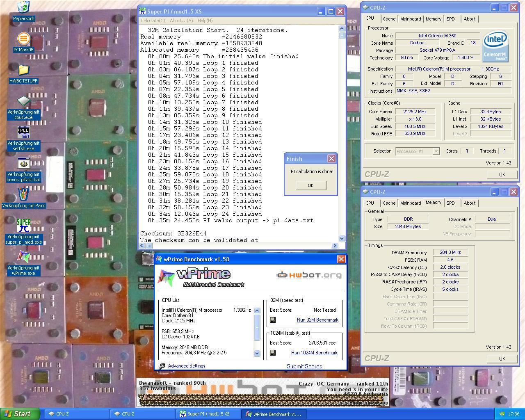This screenshot has width=525, height=420.
Task: Click the save icon beside Run 1024M Benchmark
Action: tap(273, 353)
